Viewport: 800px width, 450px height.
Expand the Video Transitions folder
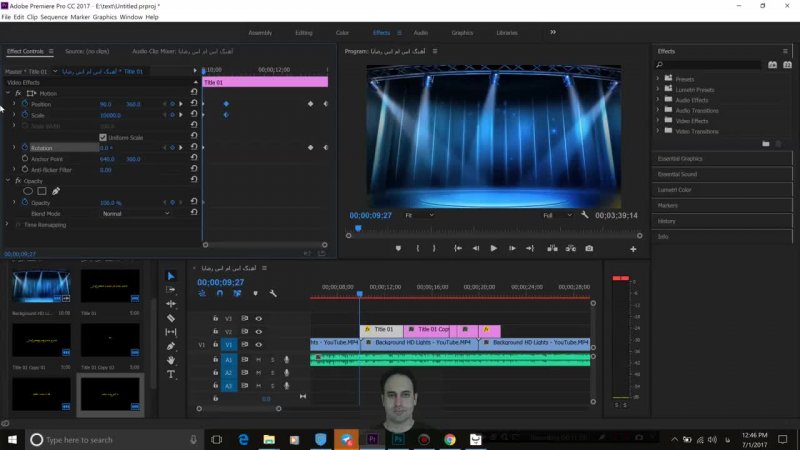click(659, 131)
